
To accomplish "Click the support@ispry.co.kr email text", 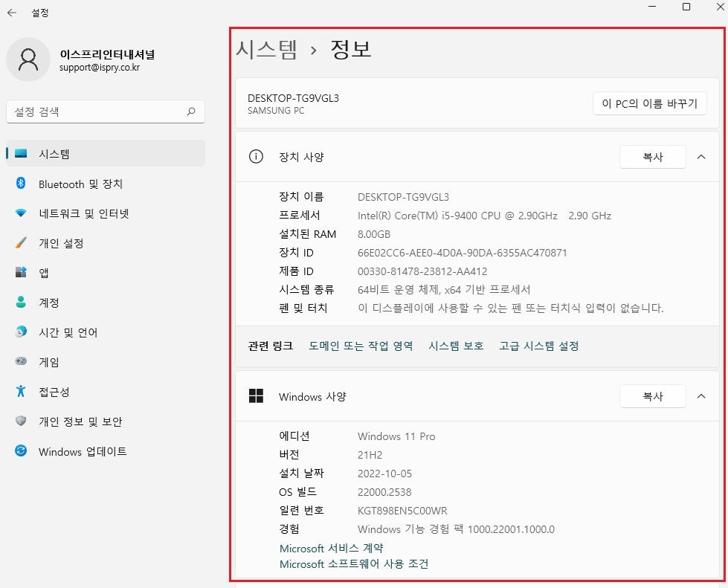I will click(100, 68).
